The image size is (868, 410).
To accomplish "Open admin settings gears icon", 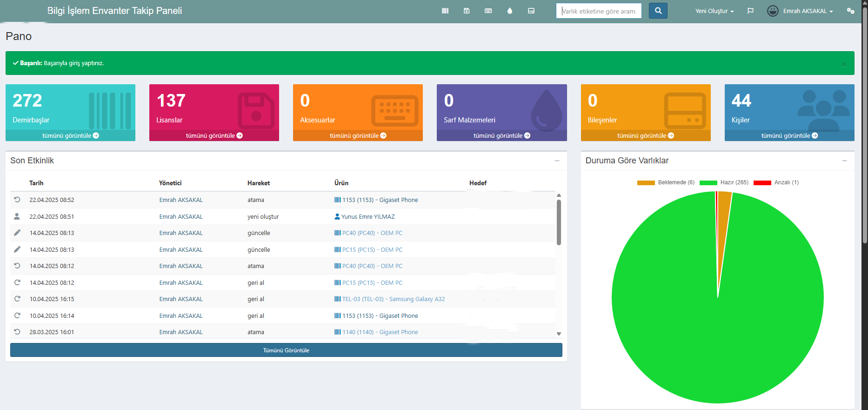I will [850, 11].
